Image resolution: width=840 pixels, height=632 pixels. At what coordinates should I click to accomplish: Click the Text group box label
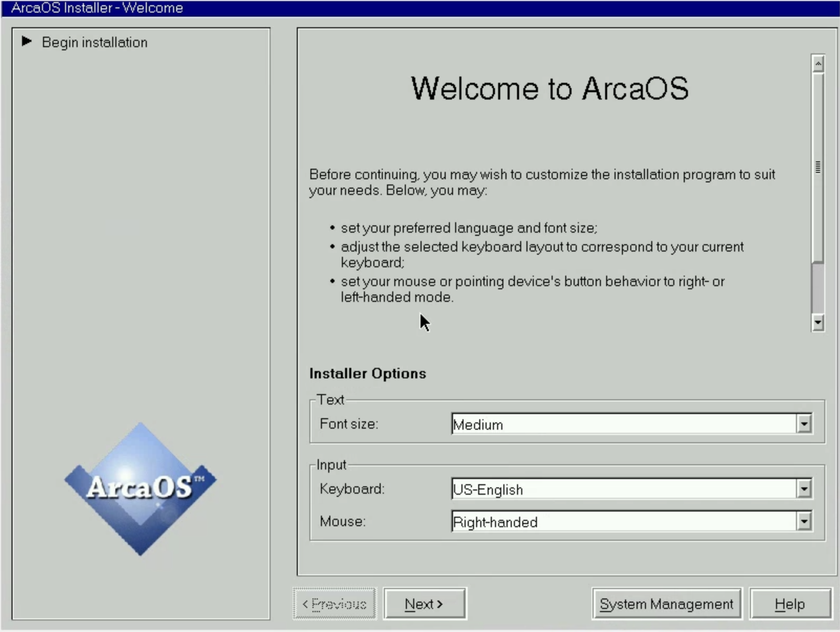point(330,399)
